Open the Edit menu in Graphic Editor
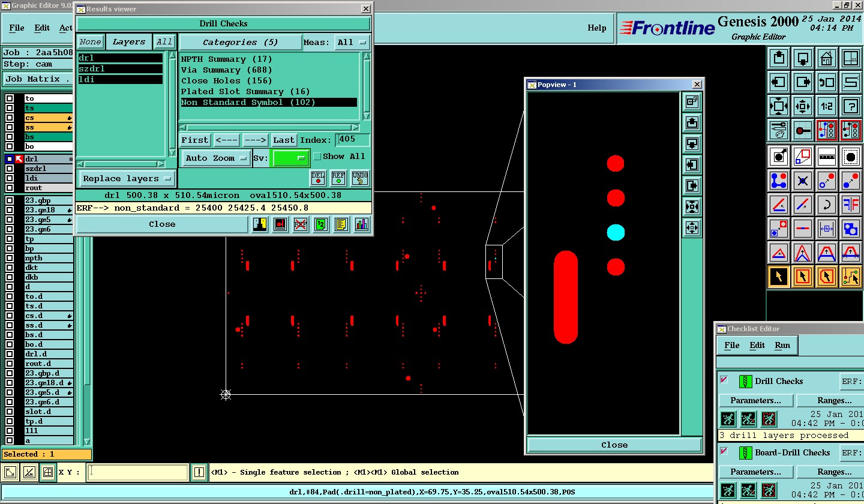This screenshot has width=864, height=504. 42,28
